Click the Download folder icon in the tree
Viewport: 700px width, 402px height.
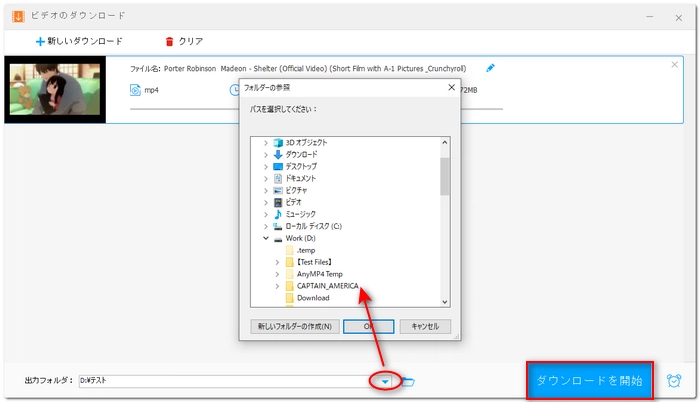point(290,298)
